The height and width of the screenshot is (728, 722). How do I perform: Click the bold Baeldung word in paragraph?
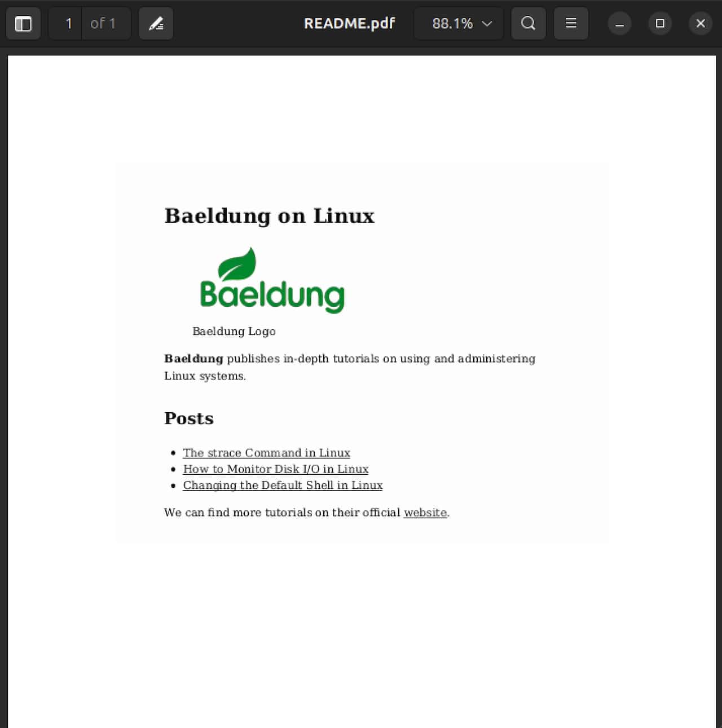point(193,359)
